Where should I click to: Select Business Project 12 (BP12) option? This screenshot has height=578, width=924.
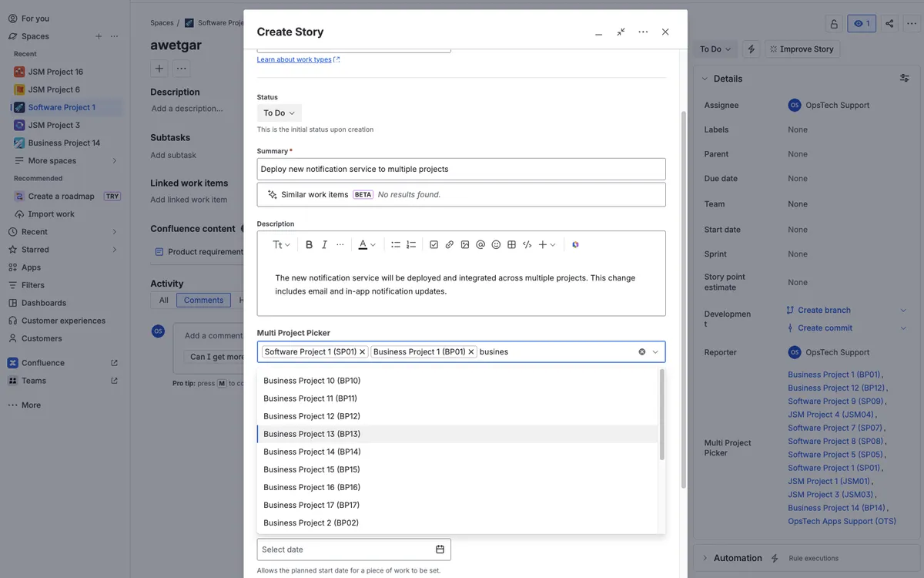click(457, 416)
